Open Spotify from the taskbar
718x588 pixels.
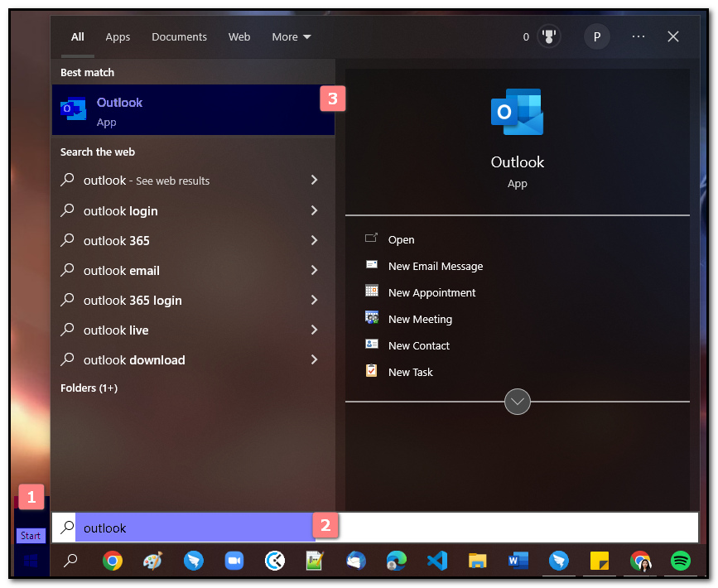[x=681, y=561]
